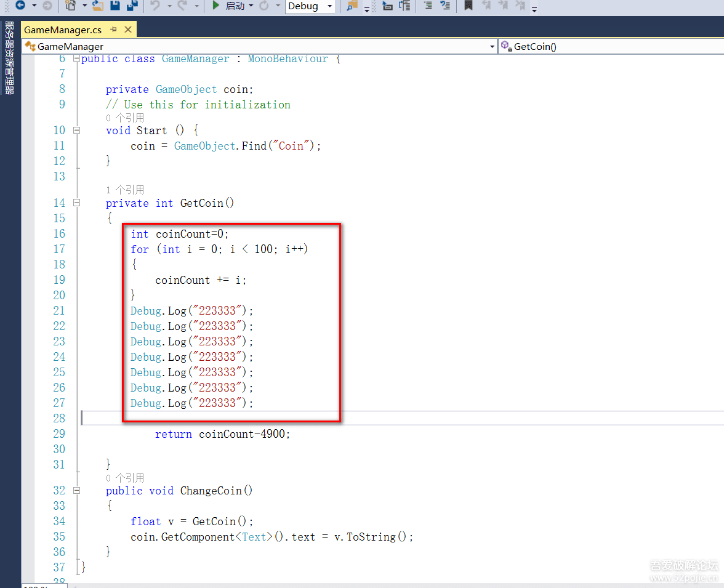
Task: Click 'float v = GetCoin();' on line 34
Action: pyautogui.click(x=192, y=522)
